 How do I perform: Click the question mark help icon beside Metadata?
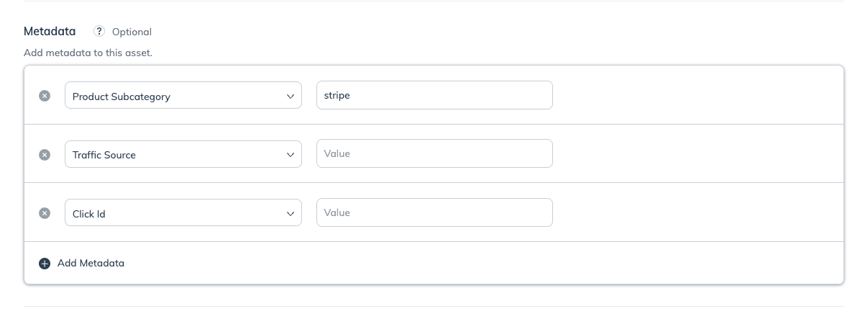[x=99, y=32]
